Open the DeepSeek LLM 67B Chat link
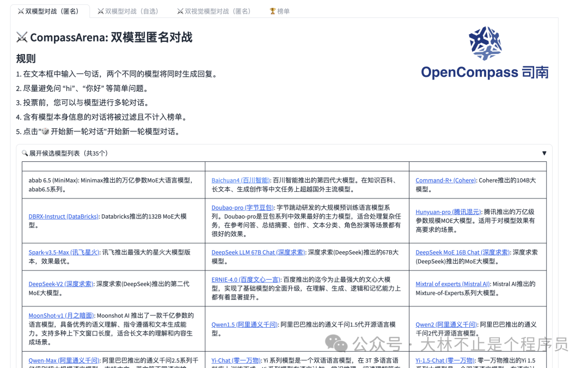 point(258,252)
